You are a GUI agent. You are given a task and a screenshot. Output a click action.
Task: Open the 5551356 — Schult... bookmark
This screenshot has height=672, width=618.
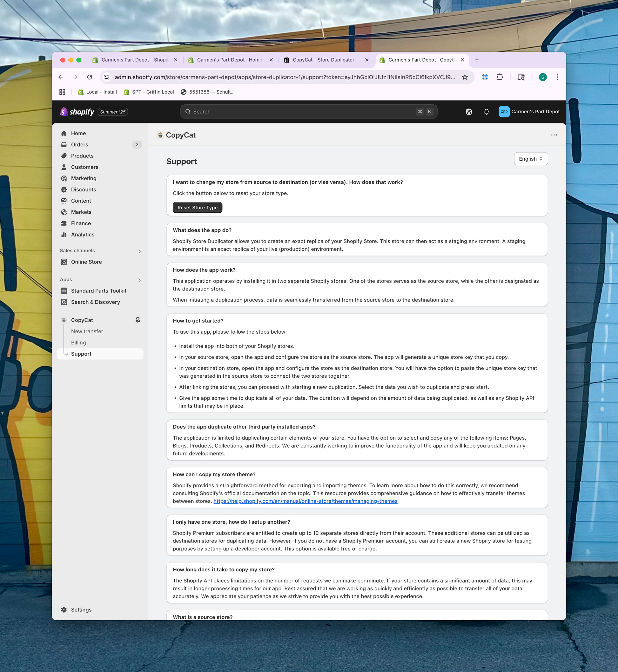208,92
